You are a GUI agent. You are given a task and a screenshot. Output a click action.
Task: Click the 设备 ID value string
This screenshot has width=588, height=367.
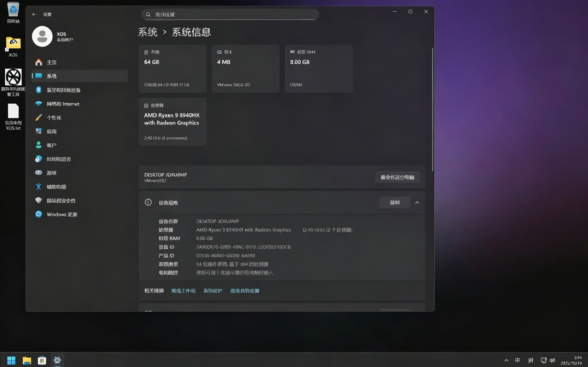click(x=243, y=247)
